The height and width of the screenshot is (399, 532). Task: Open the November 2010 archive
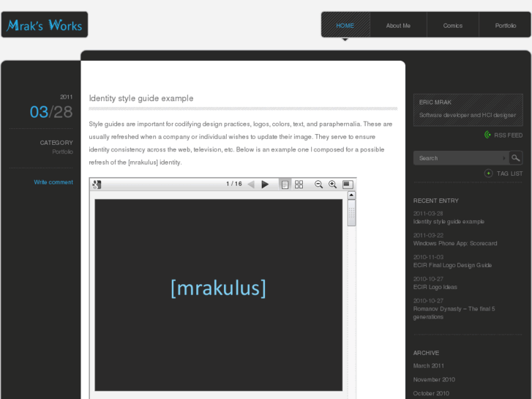point(434,379)
